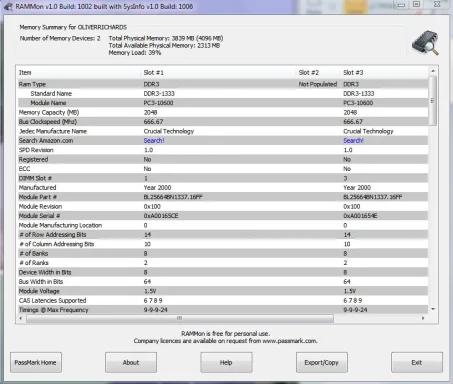The width and height of the screenshot is (453, 384).
Task: Click Slot #3 CAS latencies 6 7 8 9
Action: pos(353,300)
